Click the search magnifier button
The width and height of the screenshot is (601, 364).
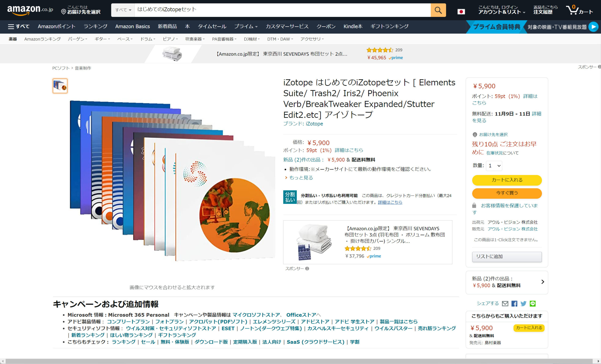click(438, 10)
